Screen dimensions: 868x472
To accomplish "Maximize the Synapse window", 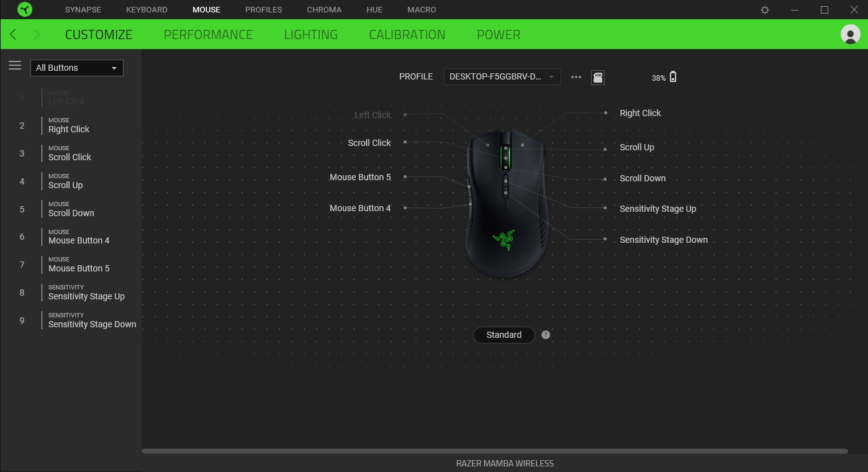I will [825, 10].
